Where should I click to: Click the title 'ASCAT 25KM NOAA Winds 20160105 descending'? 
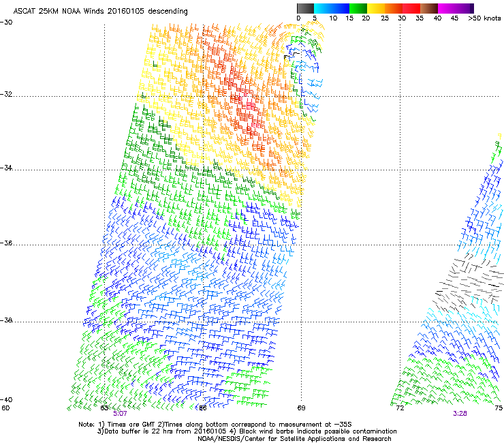click(100, 12)
